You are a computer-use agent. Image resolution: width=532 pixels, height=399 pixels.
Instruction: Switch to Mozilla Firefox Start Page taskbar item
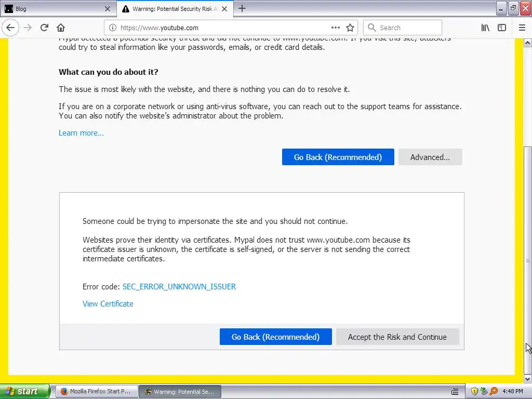coord(96,391)
